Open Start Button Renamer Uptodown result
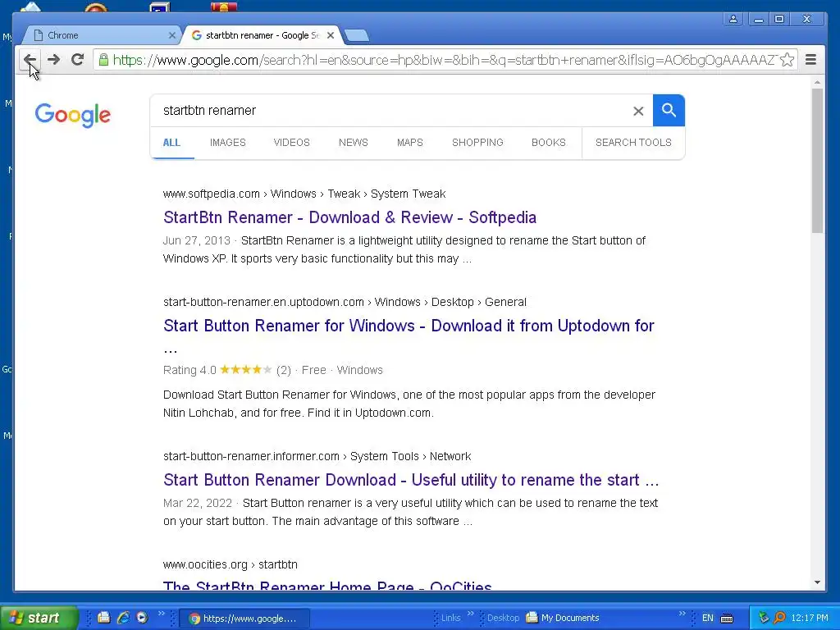This screenshot has height=630, width=840. tap(409, 326)
